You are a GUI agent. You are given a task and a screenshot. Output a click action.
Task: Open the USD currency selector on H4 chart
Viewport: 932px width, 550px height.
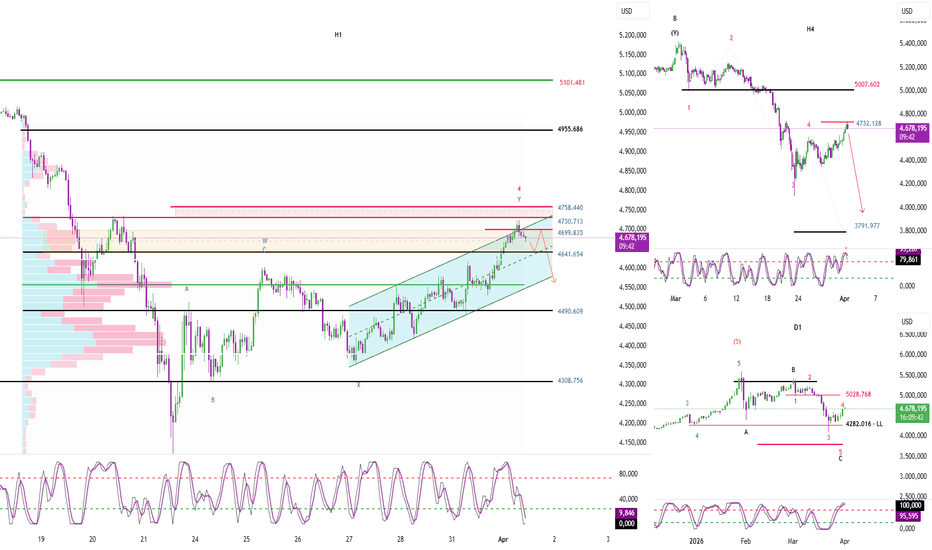(x=912, y=11)
